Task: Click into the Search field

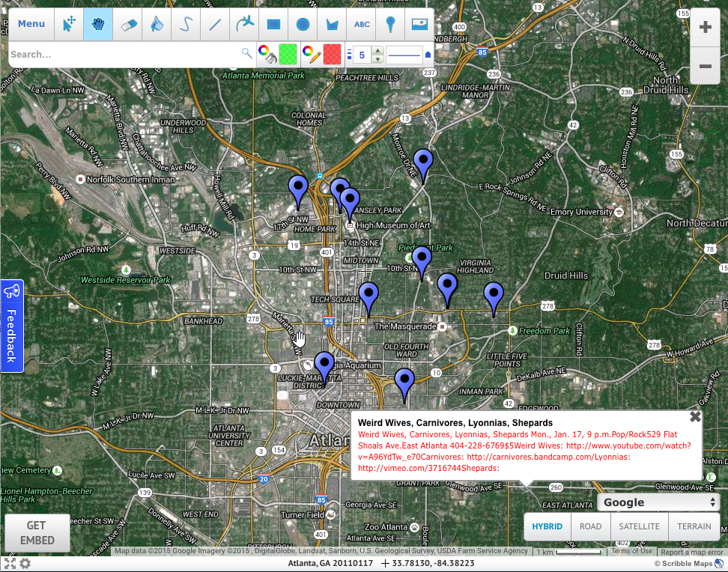Action: [x=124, y=55]
